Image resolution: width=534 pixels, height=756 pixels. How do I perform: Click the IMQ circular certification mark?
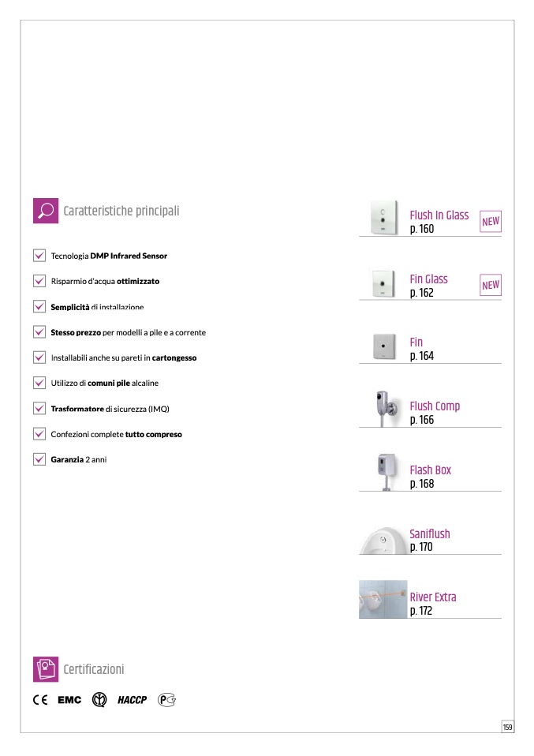click(x=99, y=700)
